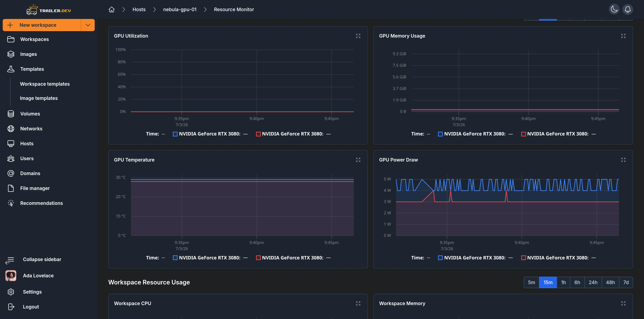Click the Workspaces folder icon
The height and width of the screenshot is (319, 644).
click(11, 39)
